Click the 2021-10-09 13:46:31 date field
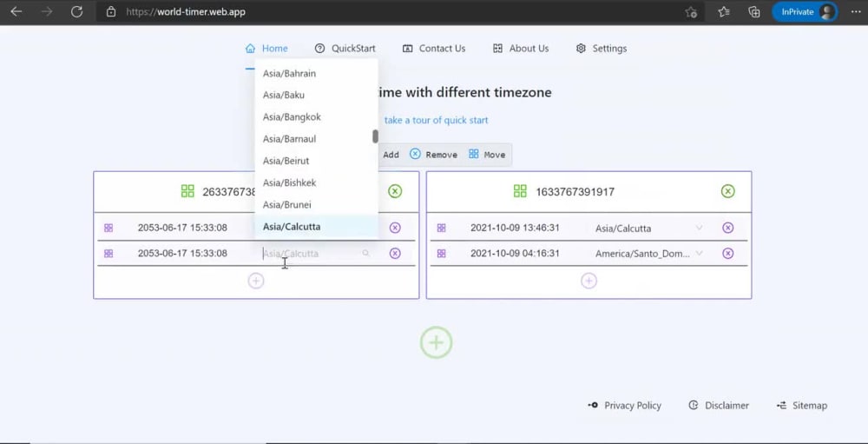This screenshot has height=444, width=868. click(x=515, y=228)
